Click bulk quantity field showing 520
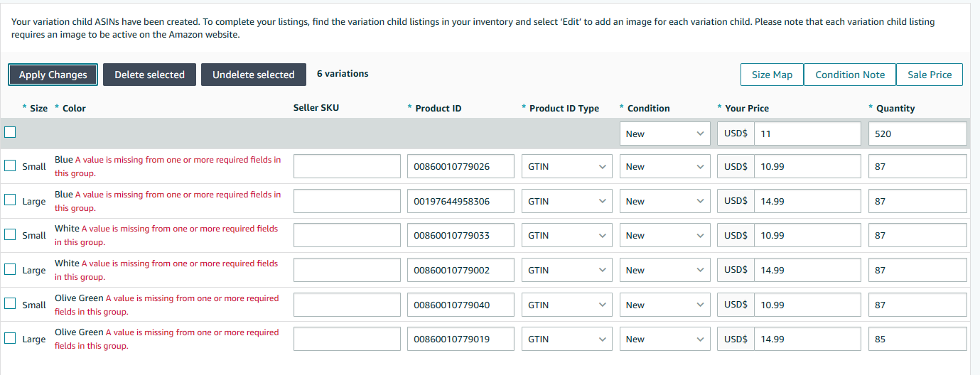This screenshot has height=375, width=980. click(917, 134)
